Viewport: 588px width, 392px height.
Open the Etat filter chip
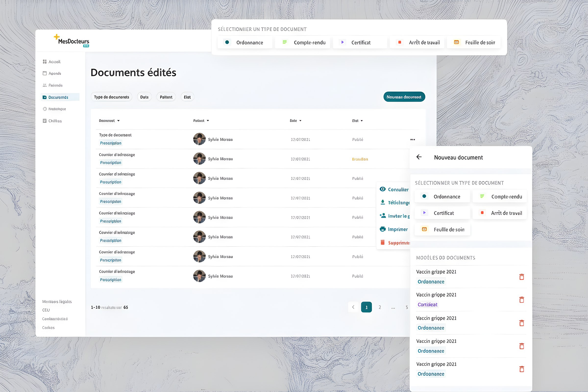187,97
